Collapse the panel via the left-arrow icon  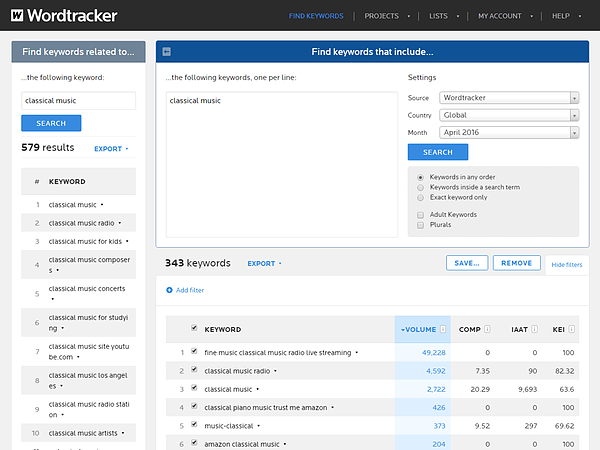pos(166,52)
